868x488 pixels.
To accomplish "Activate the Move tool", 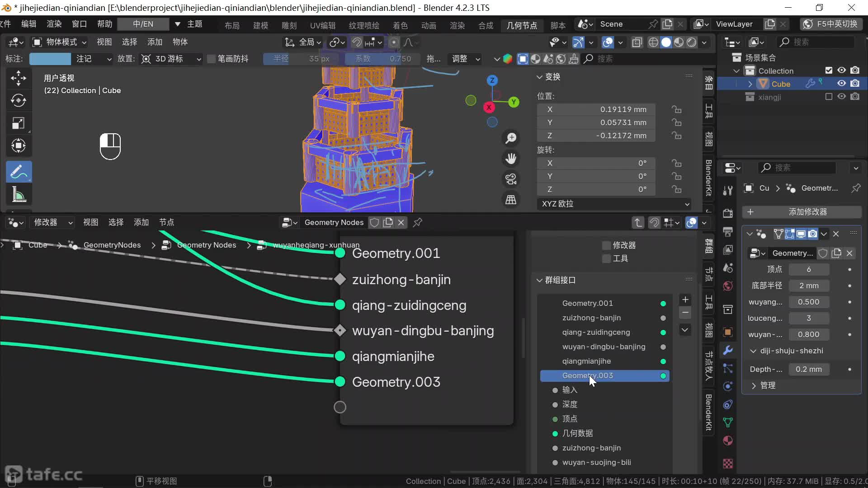I will pyautogui.click(x=19, y=78).
